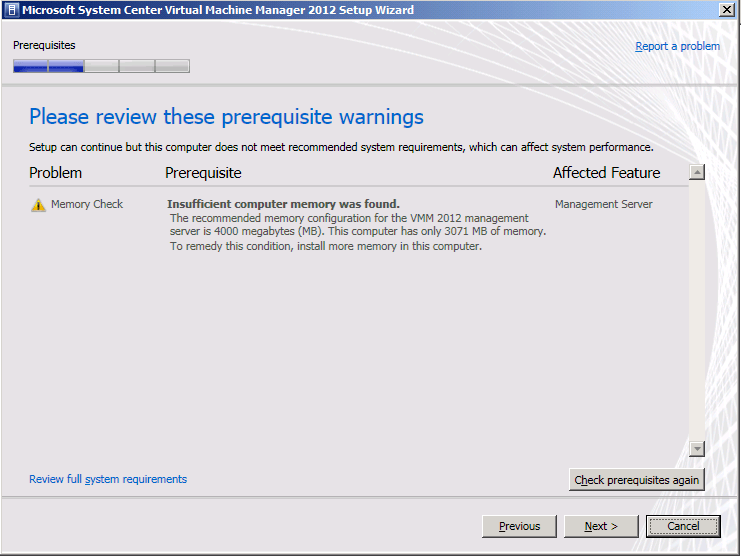Click the Prerequisite column header
The width and height of the screenshot is (741, 556).
tap(203, 173)
